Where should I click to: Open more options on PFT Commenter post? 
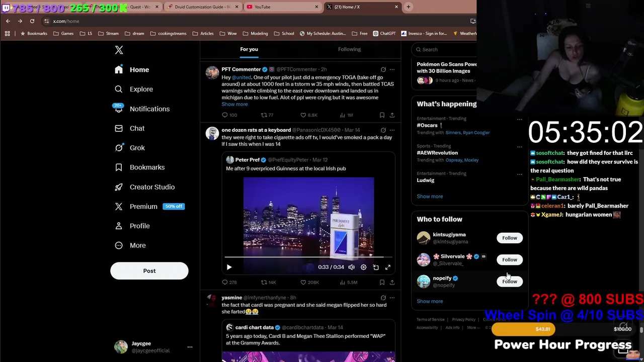coord(392,69)
